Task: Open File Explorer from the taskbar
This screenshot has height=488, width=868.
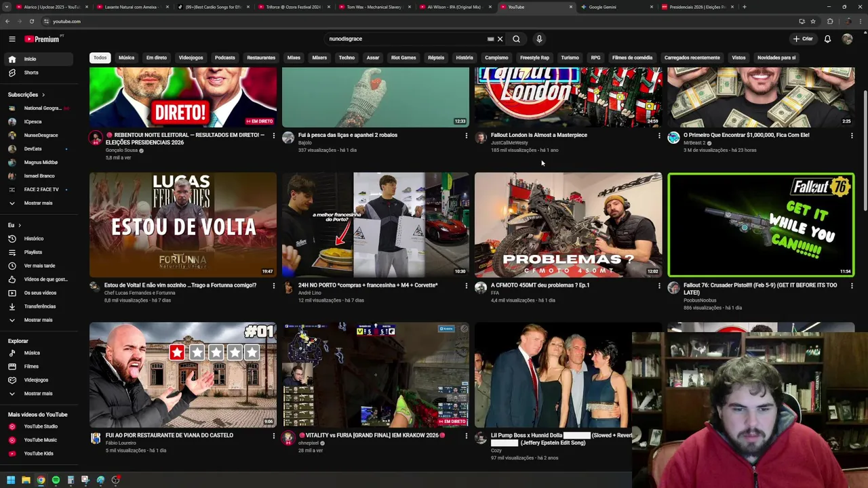Action: pyautogui.click(x=26, y=480)
